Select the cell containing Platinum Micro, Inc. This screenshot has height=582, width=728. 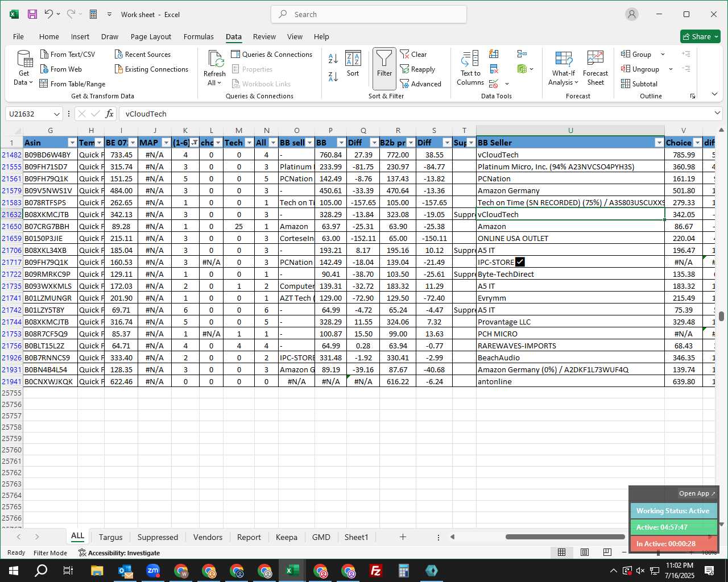coord(570,167)
